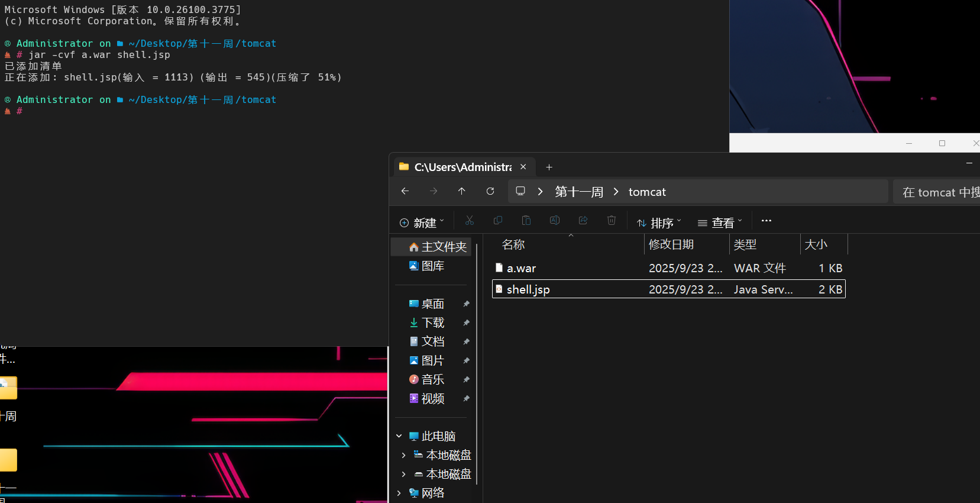Expand chevron before 第十一周 breadcrumb
The width and height of the screenshot is (980, 503).
[x=540, y=192]
